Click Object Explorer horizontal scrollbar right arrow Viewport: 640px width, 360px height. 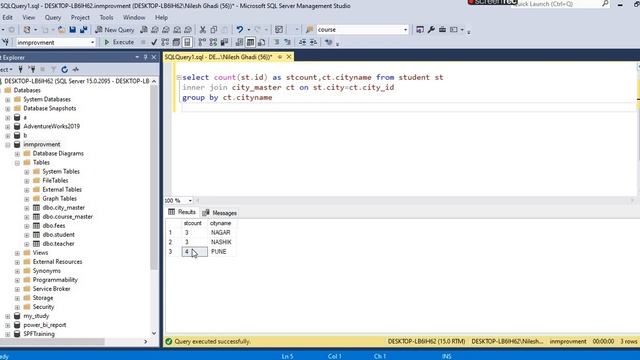(x=145, y=342)
